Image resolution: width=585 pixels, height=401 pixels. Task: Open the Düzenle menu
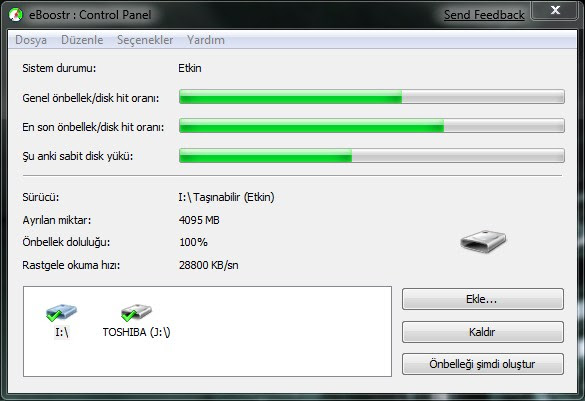[82, 40]
